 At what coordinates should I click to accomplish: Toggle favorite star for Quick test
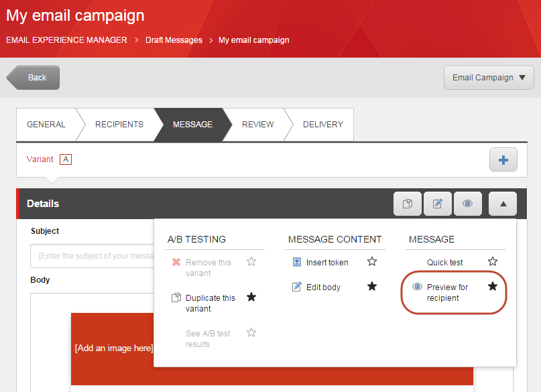(x=493, y=262)
